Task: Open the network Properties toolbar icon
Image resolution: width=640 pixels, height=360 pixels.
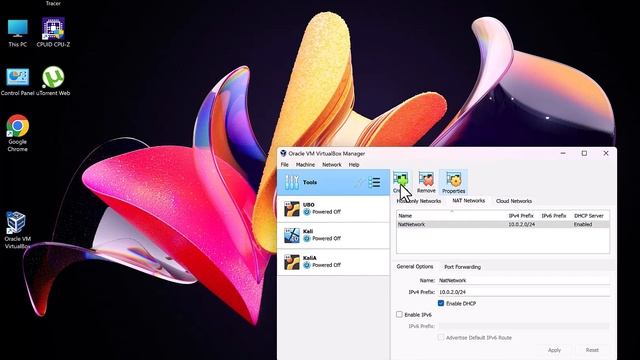Action: click(453, 182)
